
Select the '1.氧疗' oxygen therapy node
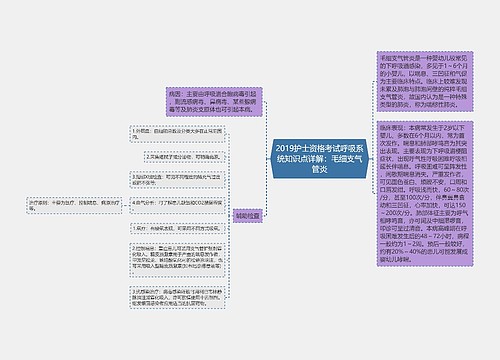pos(177,228)
